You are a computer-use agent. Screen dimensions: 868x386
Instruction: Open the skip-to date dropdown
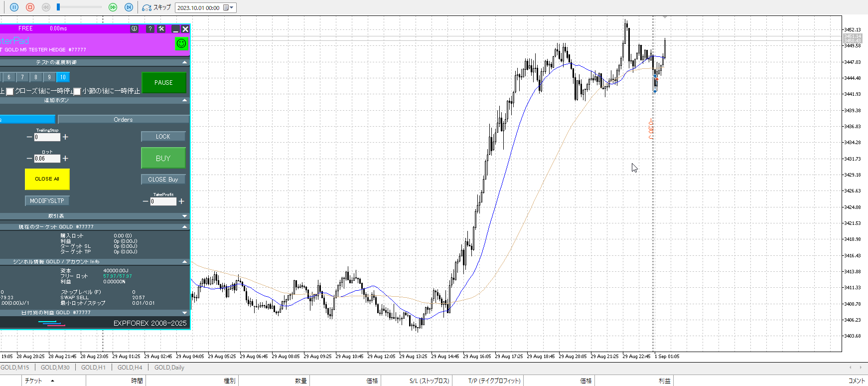pyautogui.click(x=231, y=7)
